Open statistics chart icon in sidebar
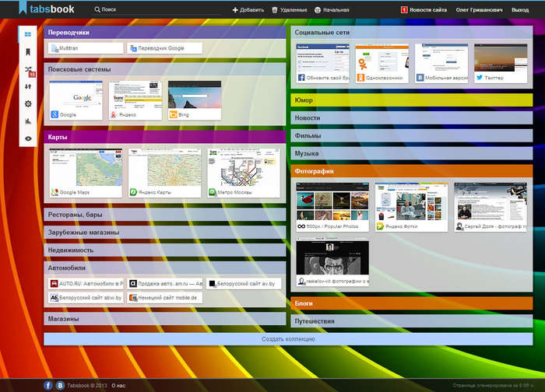545x392 pixels. click(x=28, y=121)
